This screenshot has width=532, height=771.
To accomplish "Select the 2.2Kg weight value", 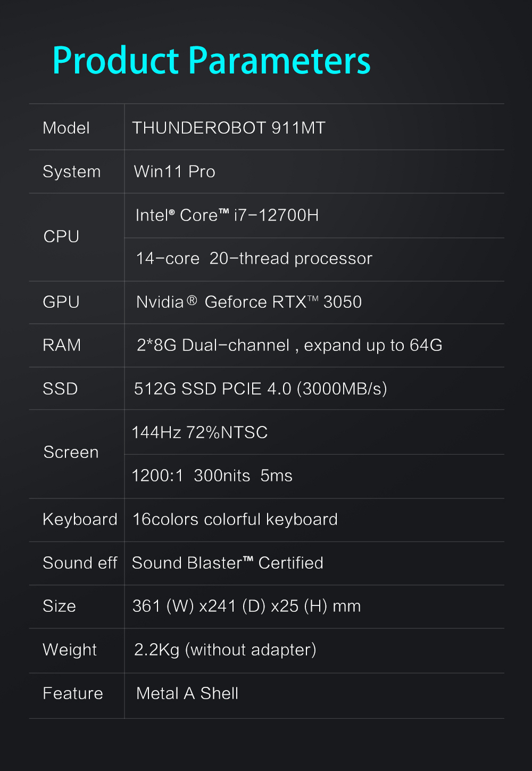I will [x=225, y=650].
